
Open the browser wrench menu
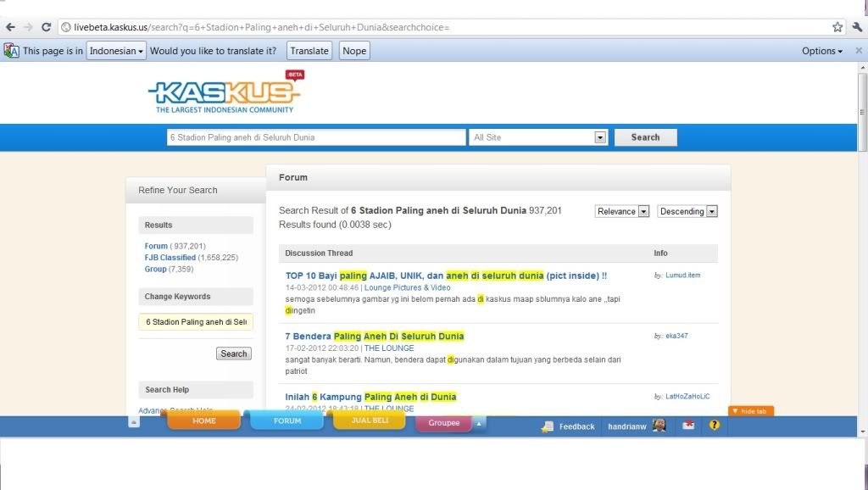pyautogui.click(x=857, y=26)
